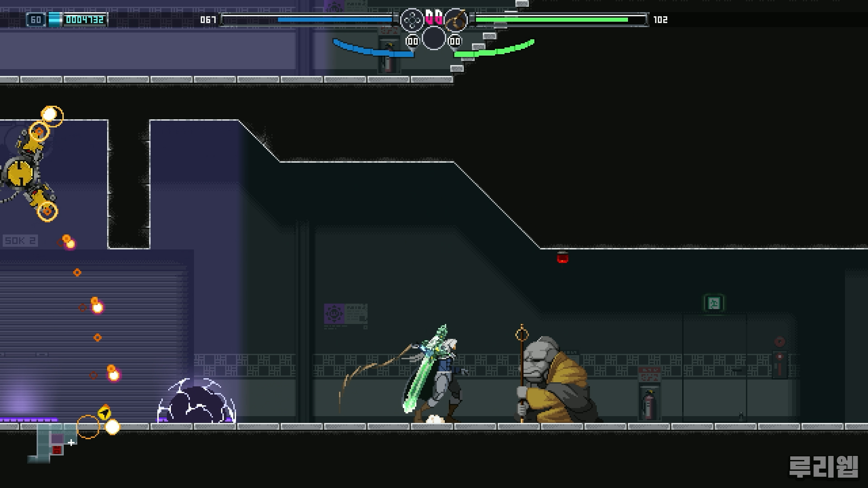The height and width of the screenshot is (488, 868).
Task: Click the 60 FPS counter box
Action: point(36,19)
